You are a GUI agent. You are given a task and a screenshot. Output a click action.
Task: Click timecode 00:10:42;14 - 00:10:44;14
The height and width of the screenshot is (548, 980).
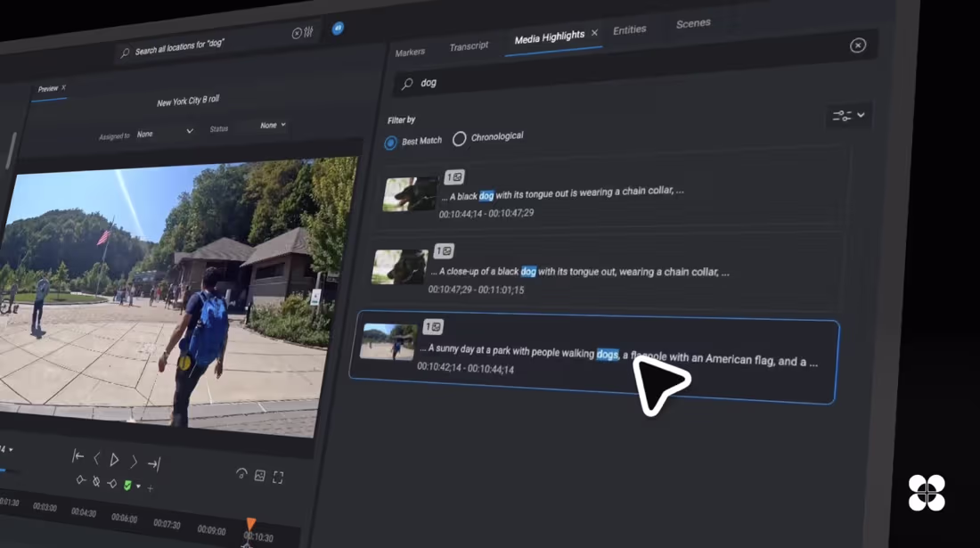(x=466, y=367)
